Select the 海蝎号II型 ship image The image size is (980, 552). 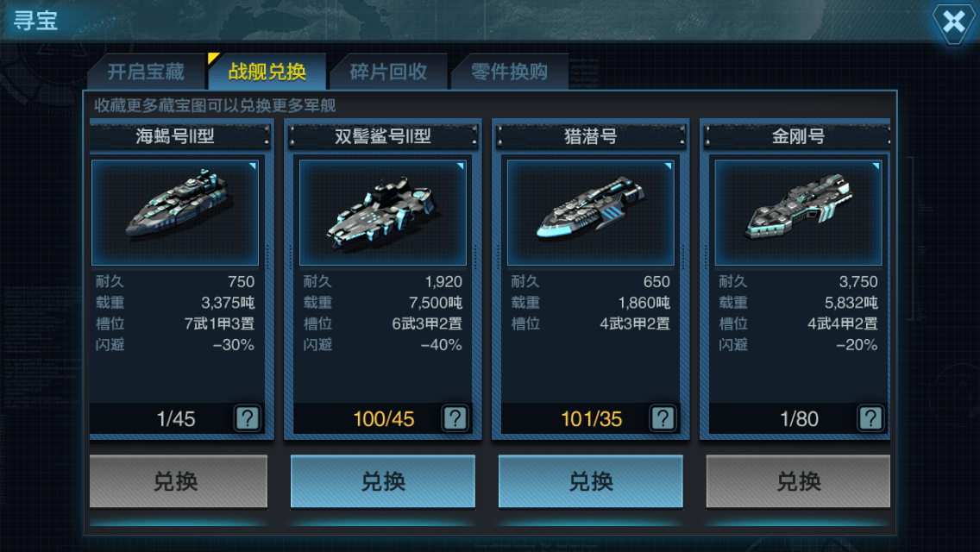click(175, 212)
